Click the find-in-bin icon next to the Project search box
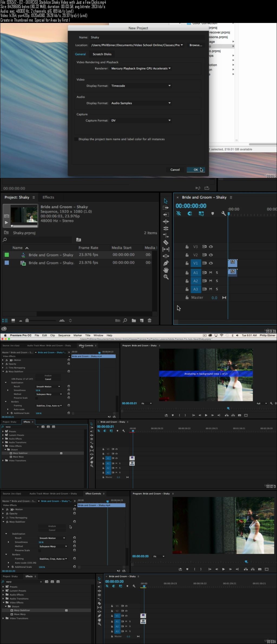 point(78,240)
